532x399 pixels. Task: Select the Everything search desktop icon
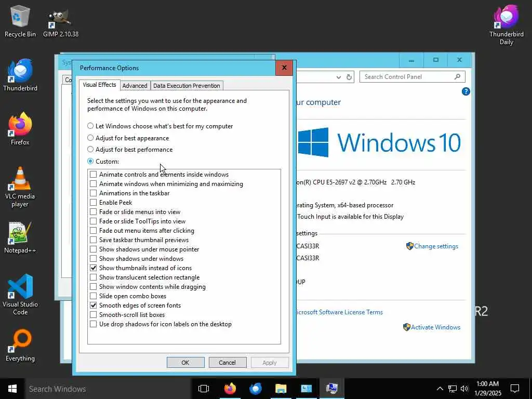(20, 345)
